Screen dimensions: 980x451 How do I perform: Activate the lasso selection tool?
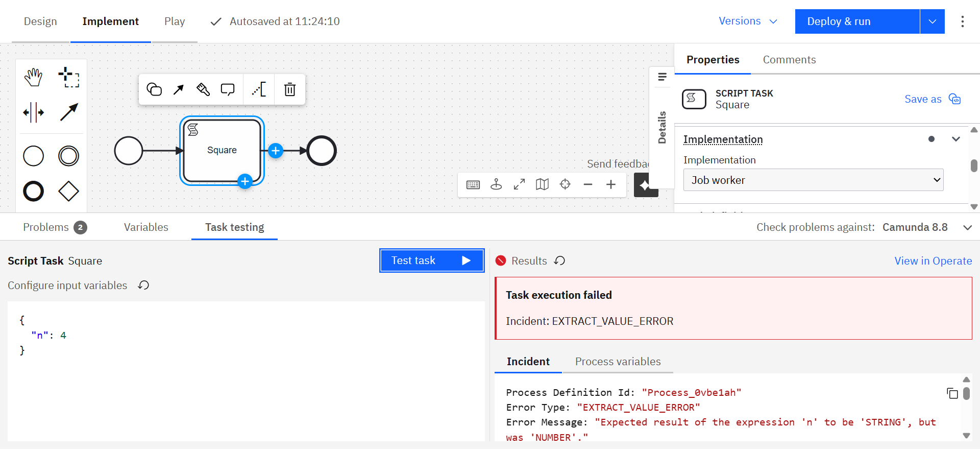click(68, 77)
